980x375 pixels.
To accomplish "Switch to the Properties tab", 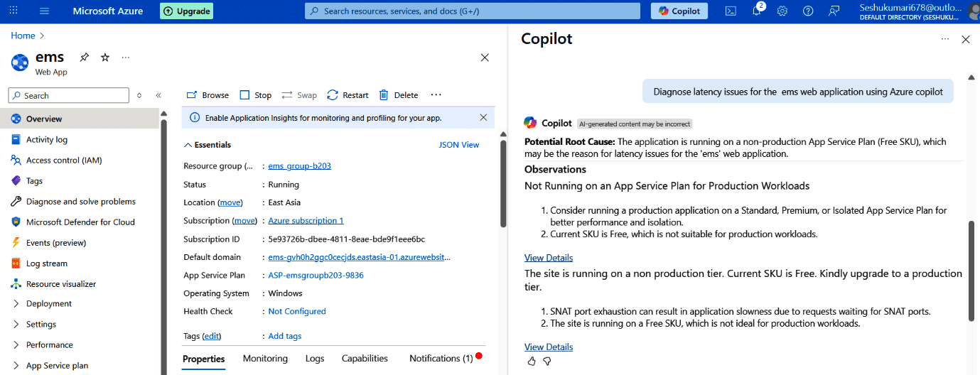I will coord(204,359).
